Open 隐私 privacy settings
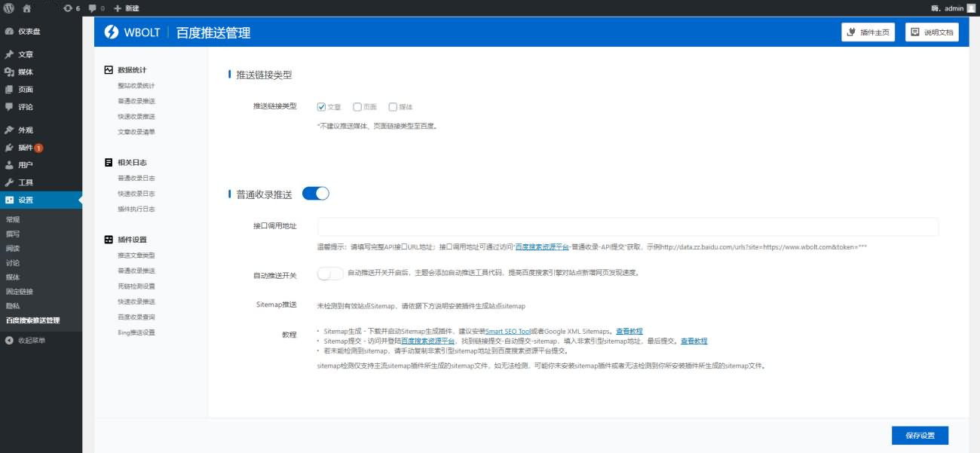The image size is (980, 453). (x=13, y=305)
